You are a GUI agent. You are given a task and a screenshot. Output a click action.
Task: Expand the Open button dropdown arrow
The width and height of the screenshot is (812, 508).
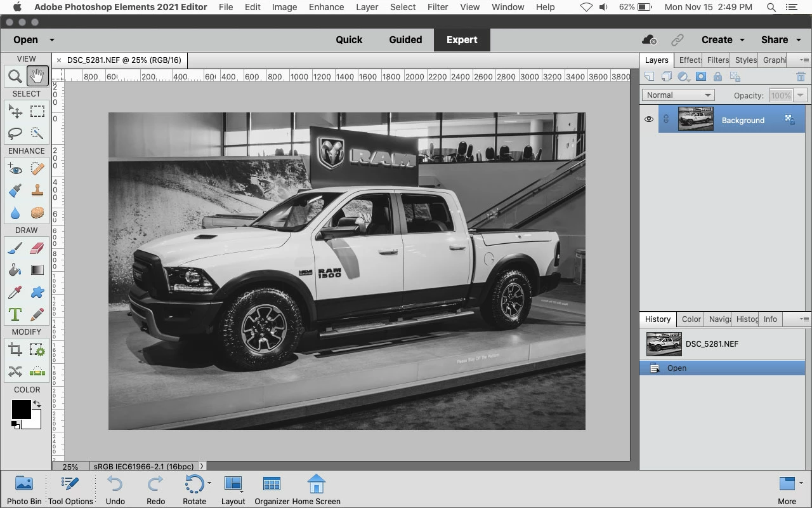click(52, 40)
